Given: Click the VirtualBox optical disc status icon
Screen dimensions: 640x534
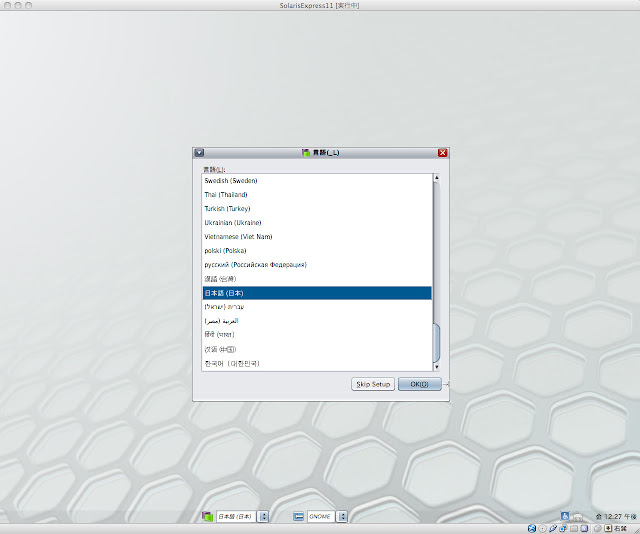Looking at the screenshot, I should click(x=542, y=529).
